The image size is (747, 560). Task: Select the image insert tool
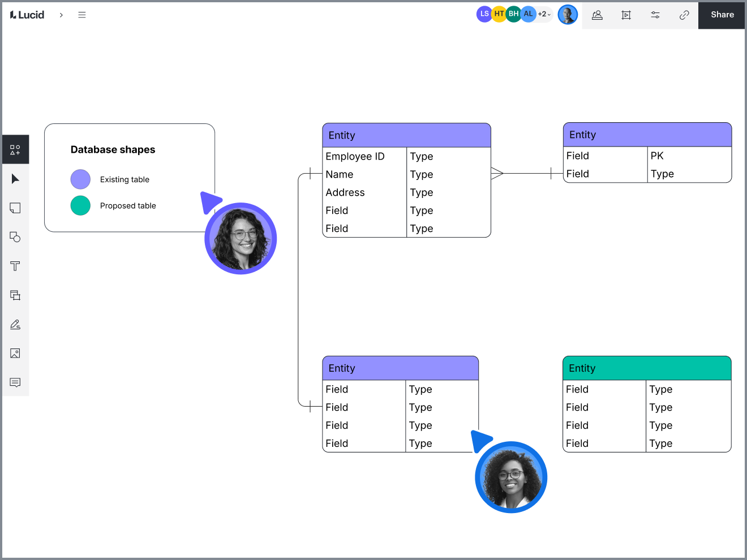(15, 354)
